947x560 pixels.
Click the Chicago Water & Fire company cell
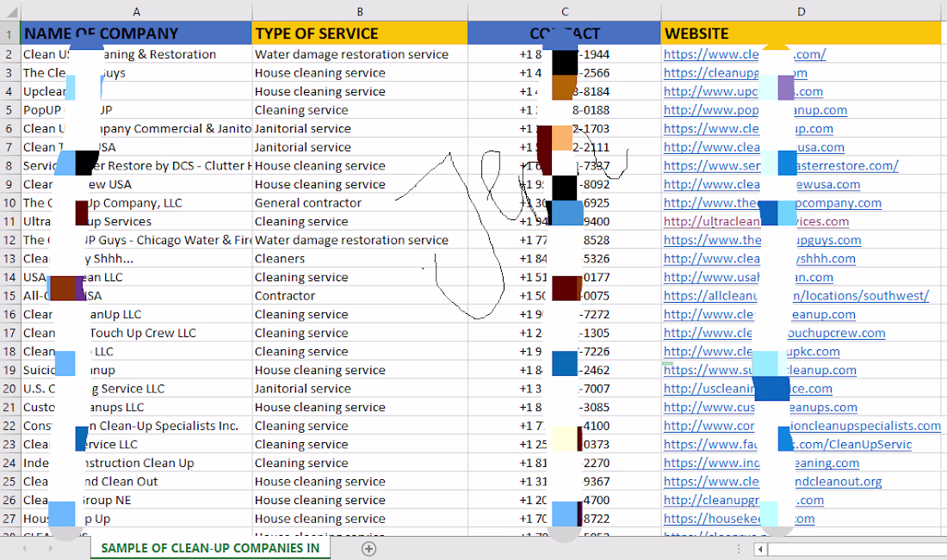pyautogui.click(x=137, y=240)
